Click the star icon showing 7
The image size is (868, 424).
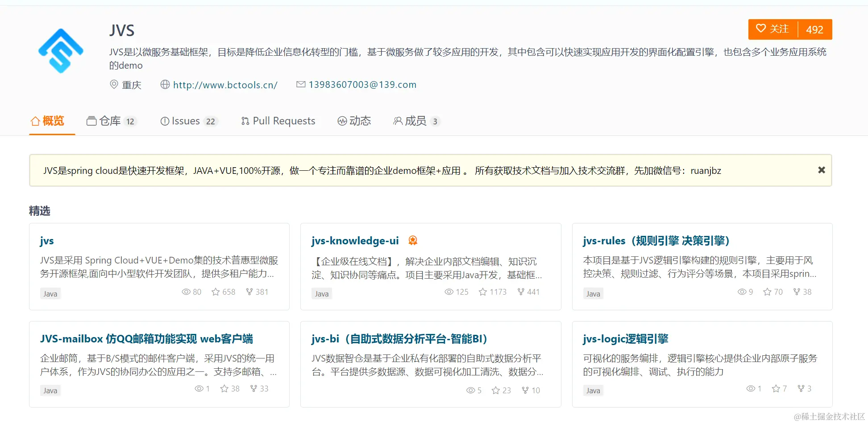click(776, 389)
